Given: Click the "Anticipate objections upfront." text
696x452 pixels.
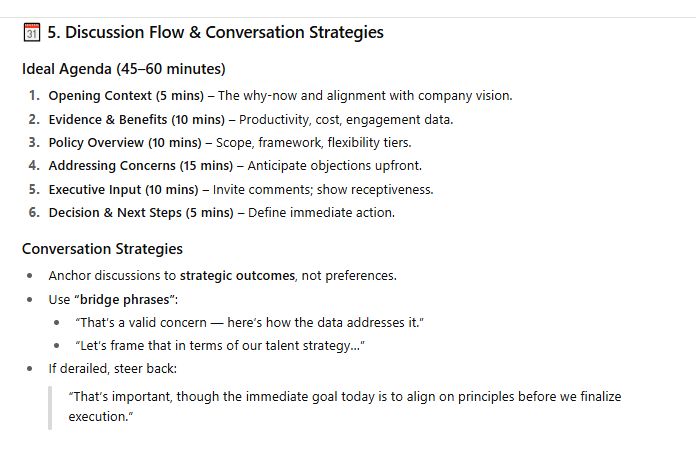Looking at the screenshot, I should 335,165.
